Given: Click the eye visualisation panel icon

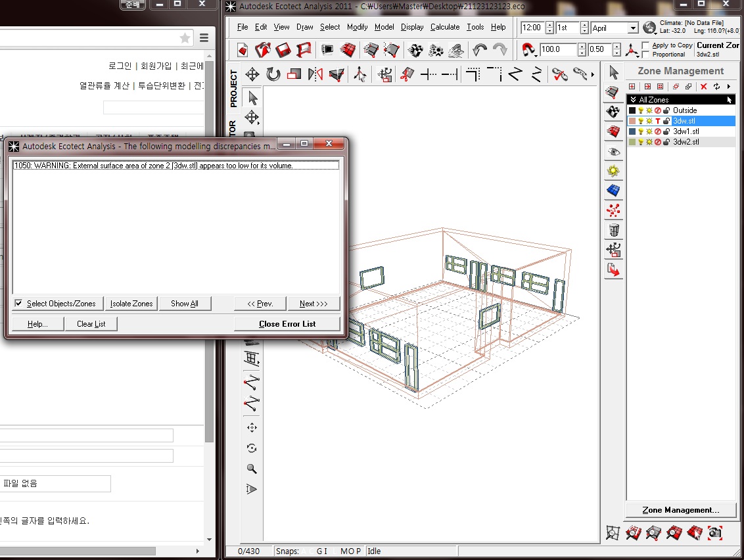Looking at the screenshot, I should coord(614,151).
